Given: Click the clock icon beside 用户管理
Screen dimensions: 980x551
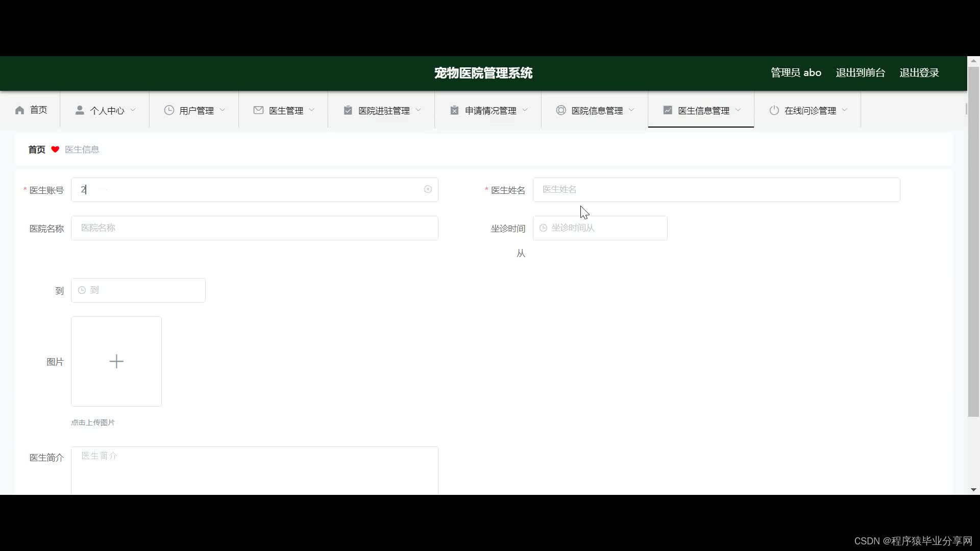Looking at the screenshot, I should [x=169, y=110].
